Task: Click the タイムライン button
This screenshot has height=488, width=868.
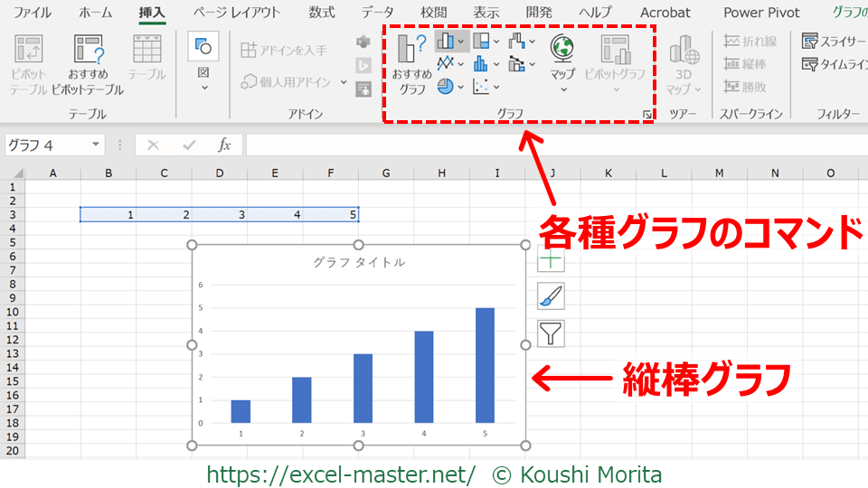Action: pos(833,64)
